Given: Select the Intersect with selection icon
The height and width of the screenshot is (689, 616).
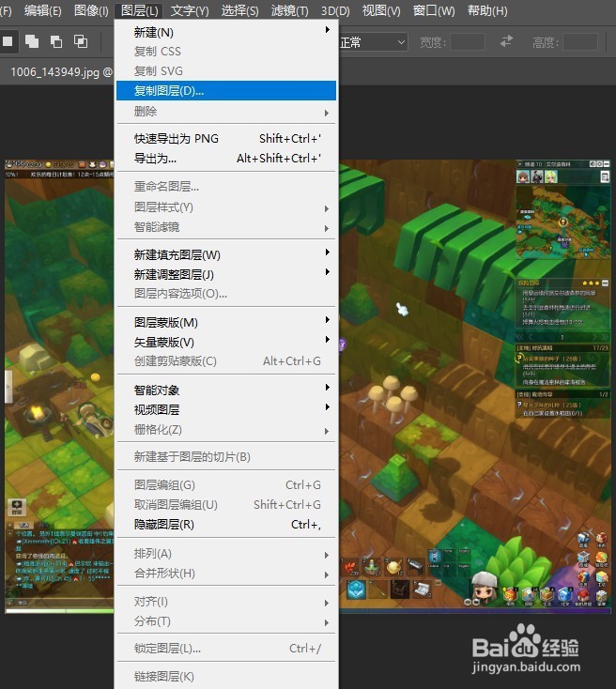Looking at the screenshot, I should point(81,41).
